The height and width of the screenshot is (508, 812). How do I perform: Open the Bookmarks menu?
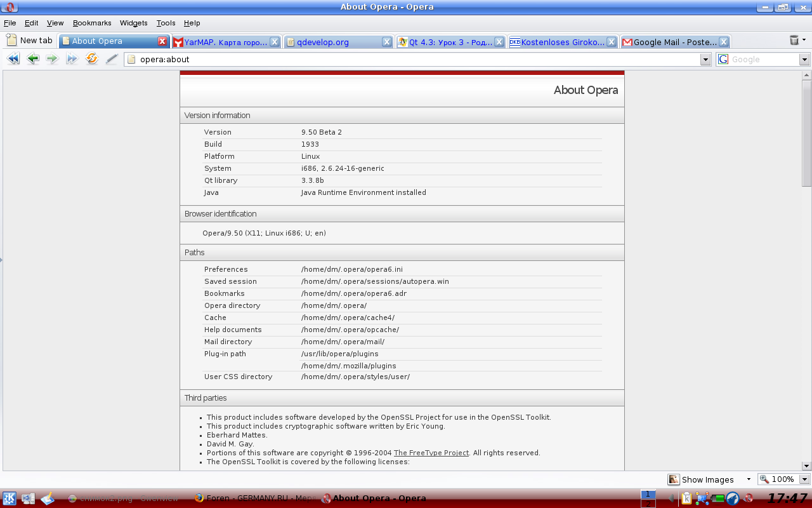[92, 23]
